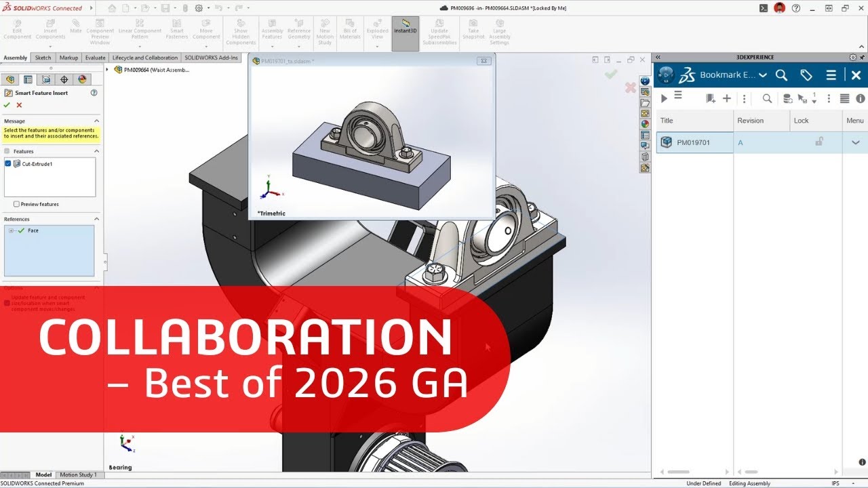Viewport: 868px width, 488px height.
Task: Expand the Face reference tree node
Action: click(x=11, y=230)
